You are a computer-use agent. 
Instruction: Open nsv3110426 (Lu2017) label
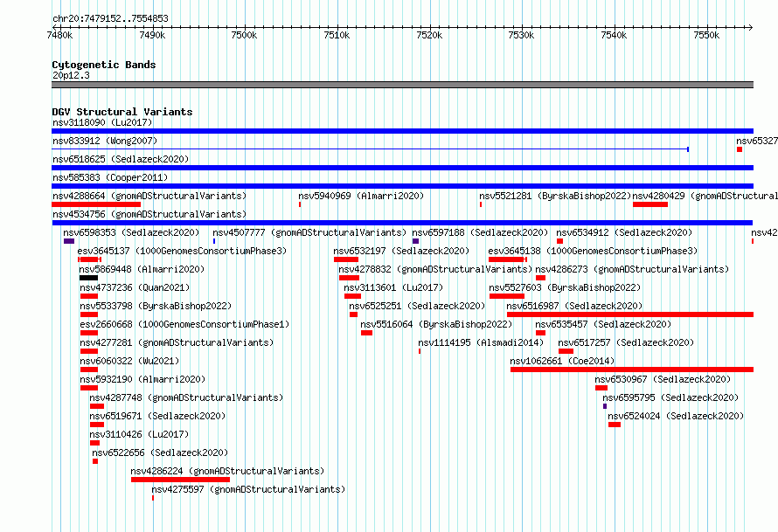click(139, 434)
